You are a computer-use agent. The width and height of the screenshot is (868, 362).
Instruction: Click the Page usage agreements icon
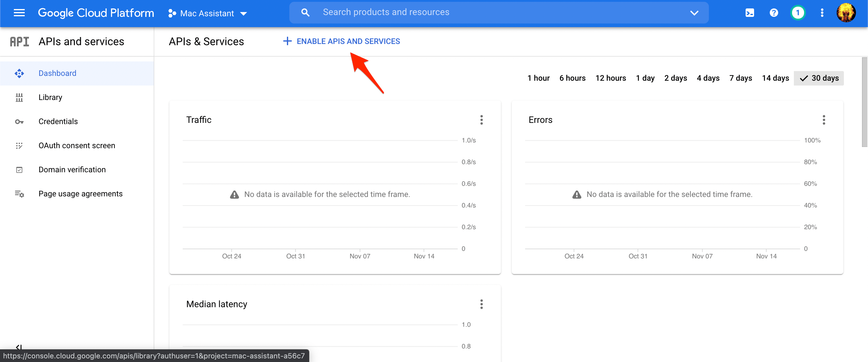(18, 194)
